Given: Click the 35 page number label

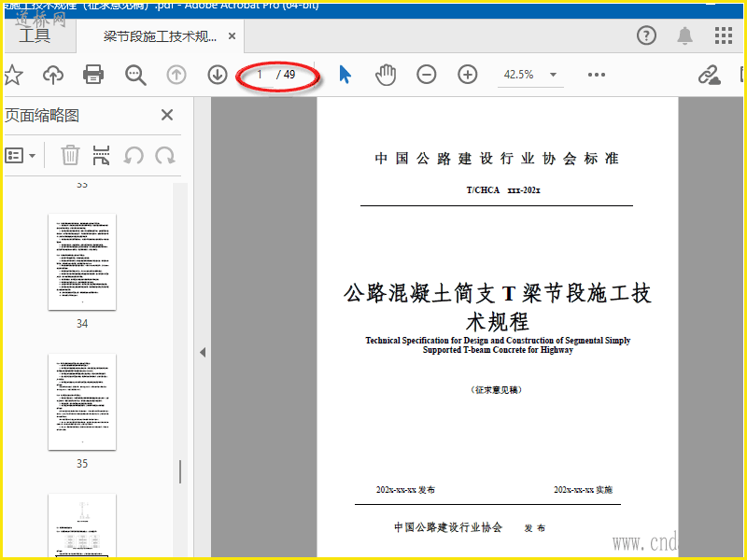Looking at the screenshot, I should point(82,464).
